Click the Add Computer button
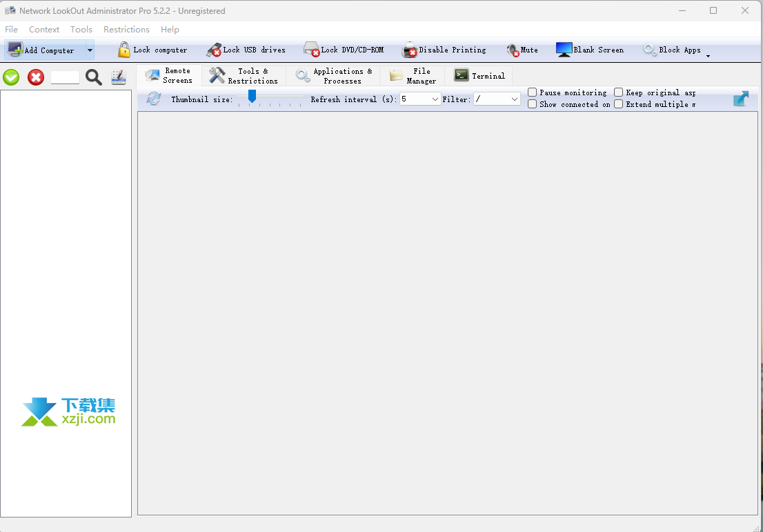763x532 pixels. 45,50
